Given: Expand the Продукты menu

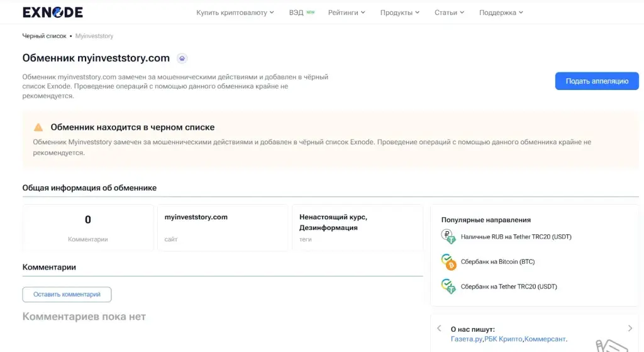Looking at the screenshot, I should coord(399,13).
